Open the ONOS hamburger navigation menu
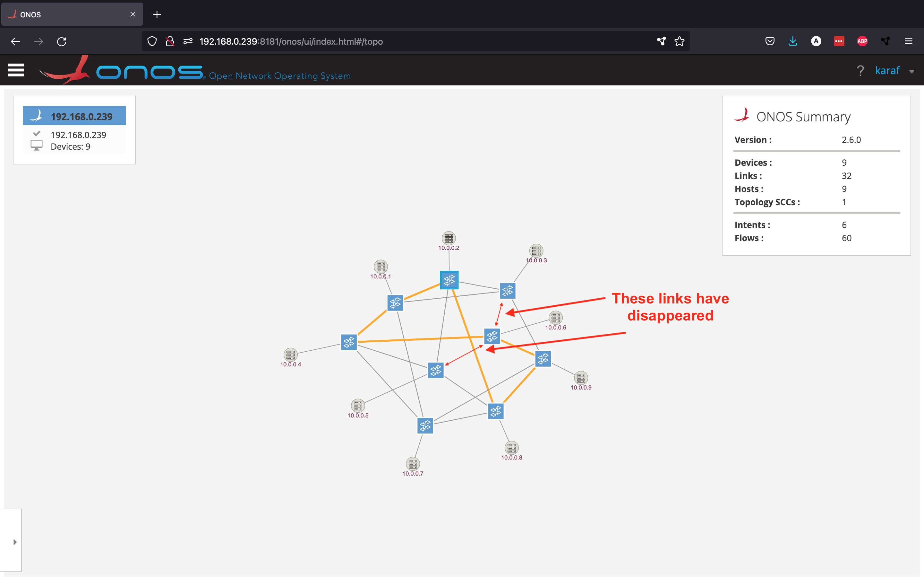Image resolution: width=924 pixels, height=578 pixels. [x=16, y=70]
